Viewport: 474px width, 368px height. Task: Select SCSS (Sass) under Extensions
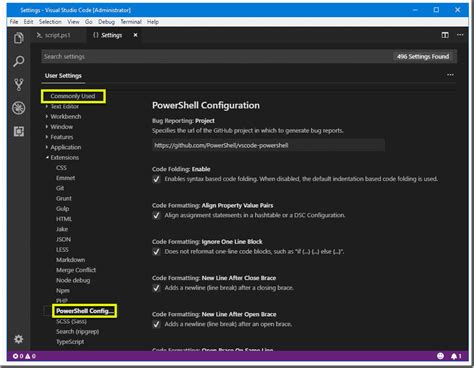(71, 321)
